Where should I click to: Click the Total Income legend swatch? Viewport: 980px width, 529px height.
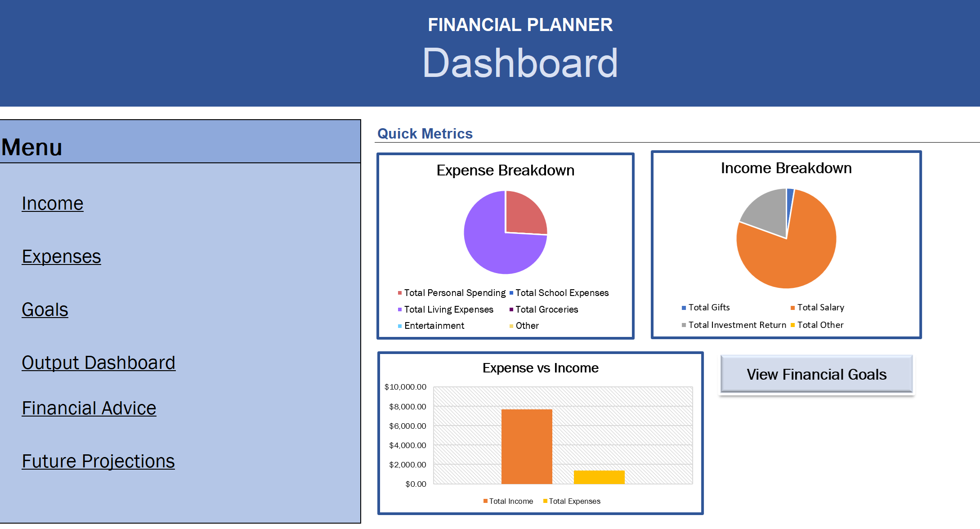[x=485, y=501]
